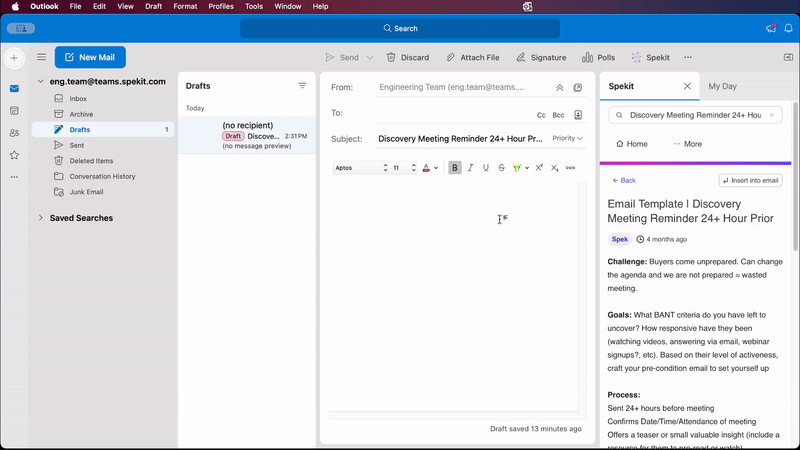Image resolution: width=800 pixels, height=450 pixels.
Task: Toggle the pill switch at top left
Action: pos(21,29)
